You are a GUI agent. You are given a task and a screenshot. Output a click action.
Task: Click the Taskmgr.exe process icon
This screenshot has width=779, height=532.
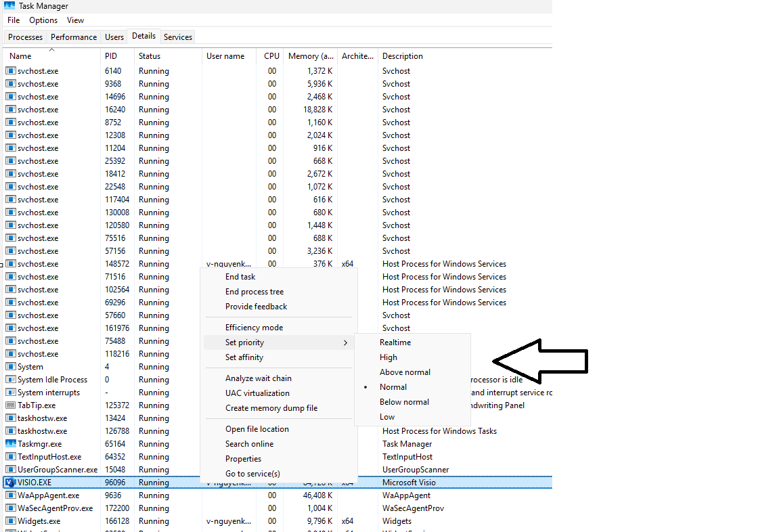(x=9, y=443)
